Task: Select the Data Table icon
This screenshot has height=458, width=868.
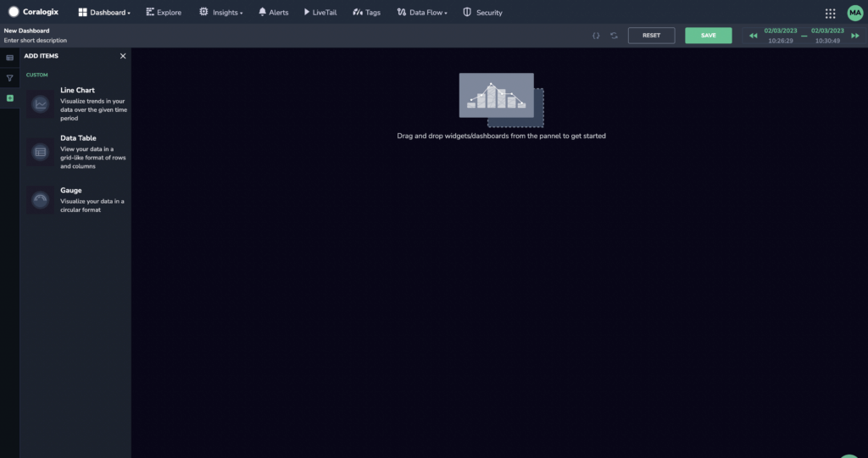Action: pos(41,152)
